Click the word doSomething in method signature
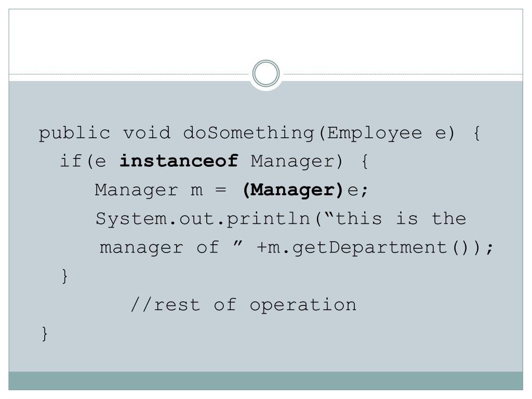 coord(248,132)
